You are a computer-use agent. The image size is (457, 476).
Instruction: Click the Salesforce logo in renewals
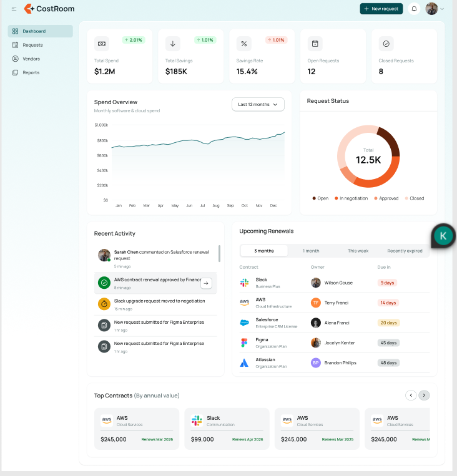pos(244,323)
